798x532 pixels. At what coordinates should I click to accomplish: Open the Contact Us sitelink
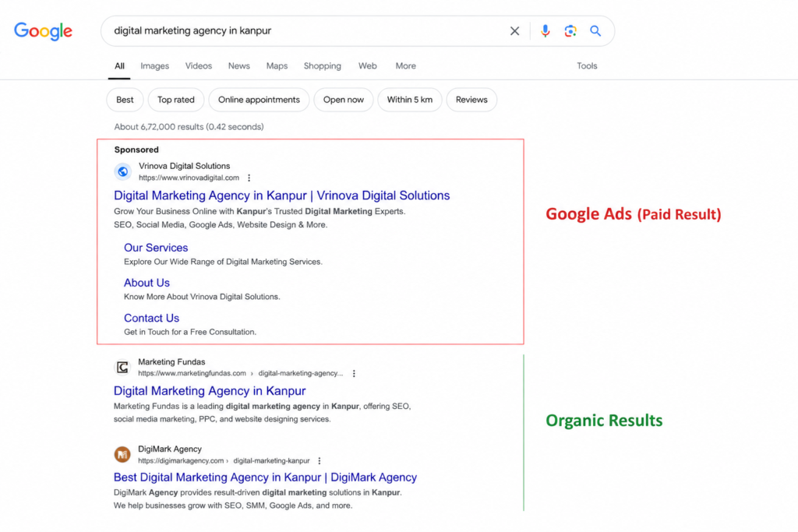(x=151, y=319)
